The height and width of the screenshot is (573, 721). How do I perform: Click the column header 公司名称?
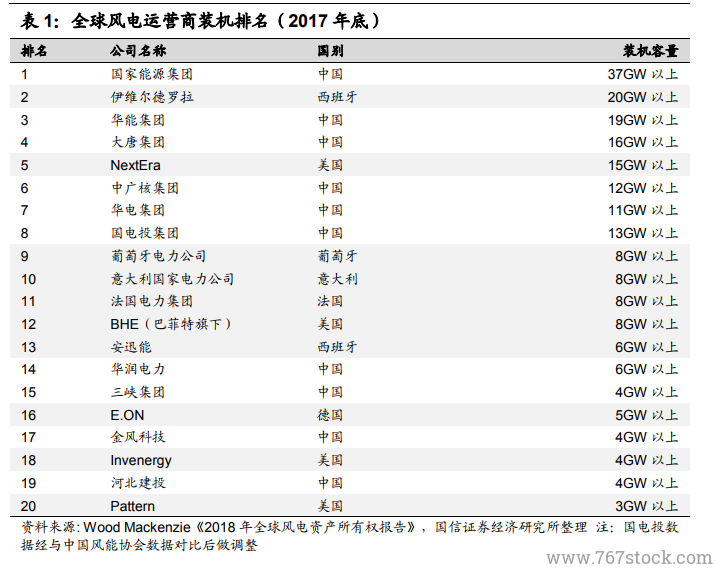(138, 51)
